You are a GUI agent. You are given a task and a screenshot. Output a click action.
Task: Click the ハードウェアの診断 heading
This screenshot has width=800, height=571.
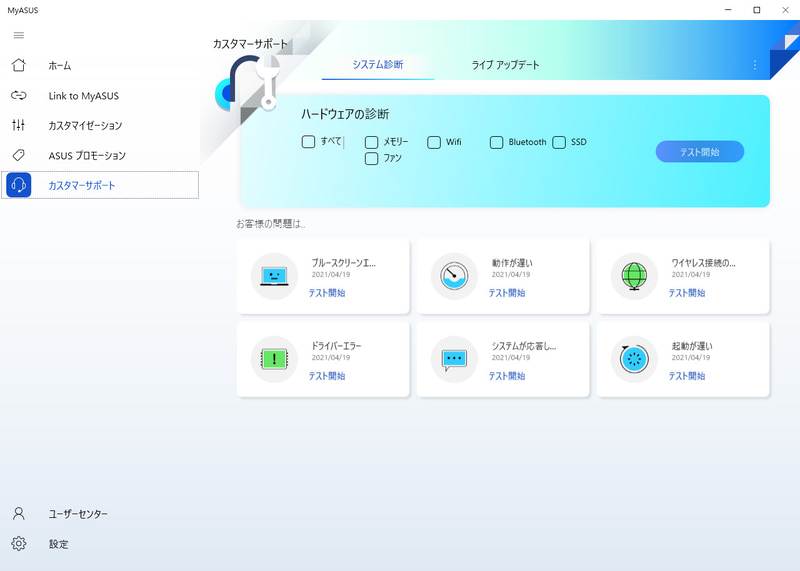pyautogui.click(x=345, y=114)
